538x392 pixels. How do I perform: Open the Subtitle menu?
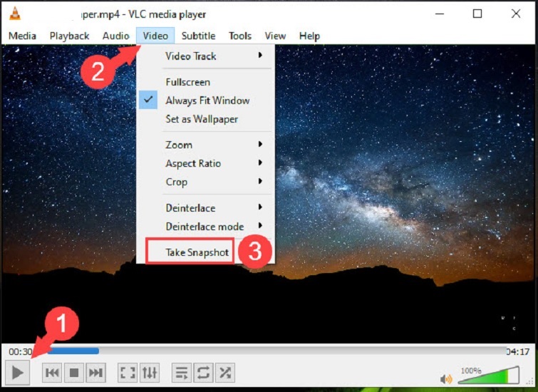[x=198, y=36]
